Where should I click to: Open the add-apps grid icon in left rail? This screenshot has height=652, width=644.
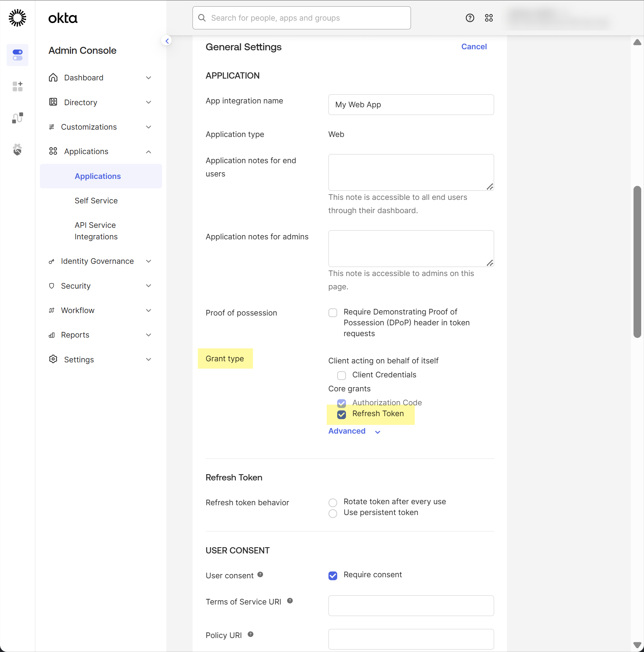[17, 86]
